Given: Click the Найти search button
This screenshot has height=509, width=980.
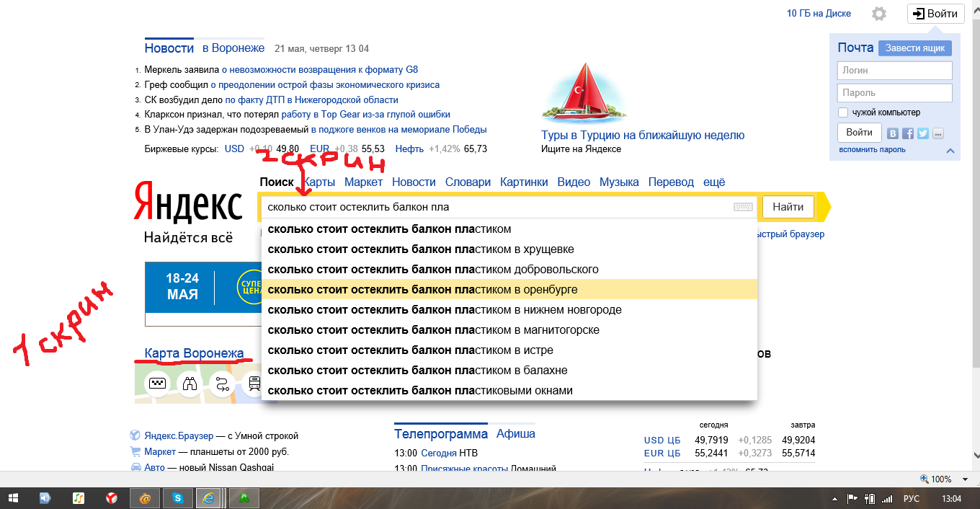Looking at the screenshot, I should coord(788,207).
